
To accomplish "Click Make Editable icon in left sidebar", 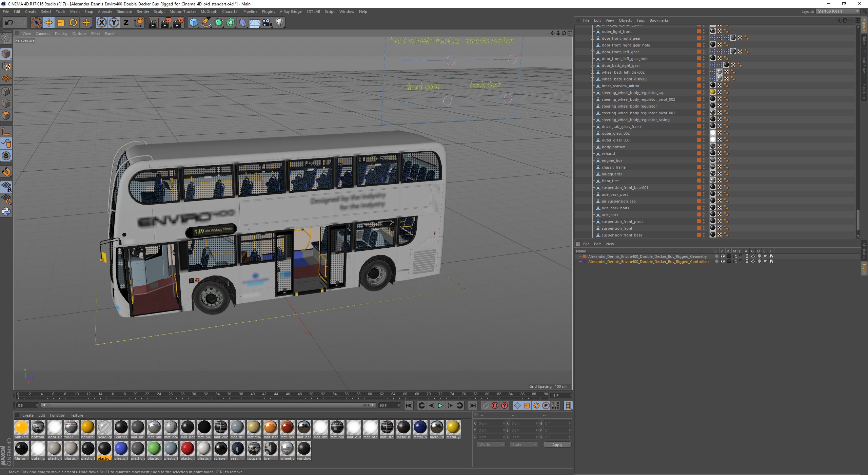I will (6, 38).
